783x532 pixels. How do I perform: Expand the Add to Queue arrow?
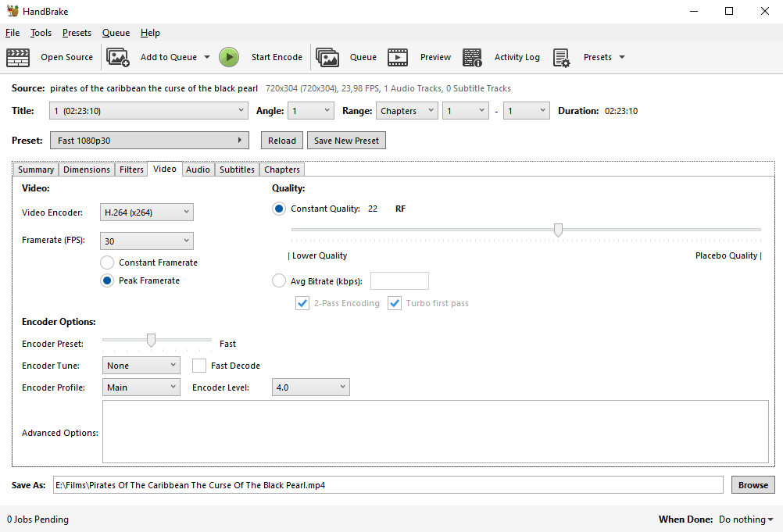207,57
